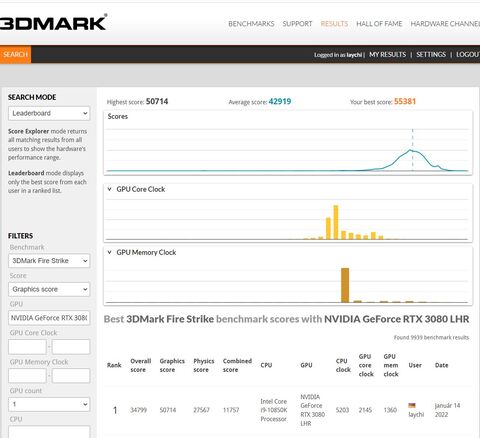480x438 pixels.
Task: Click the GPU core clock column header
Action: [366, 365]
